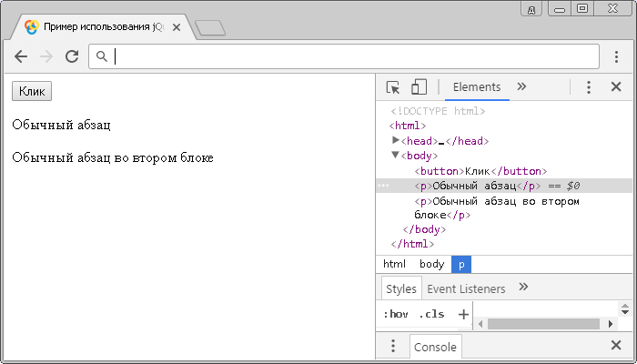Select p in the breadcrumb bar
637x364 pixels.
tap(461, 265)
